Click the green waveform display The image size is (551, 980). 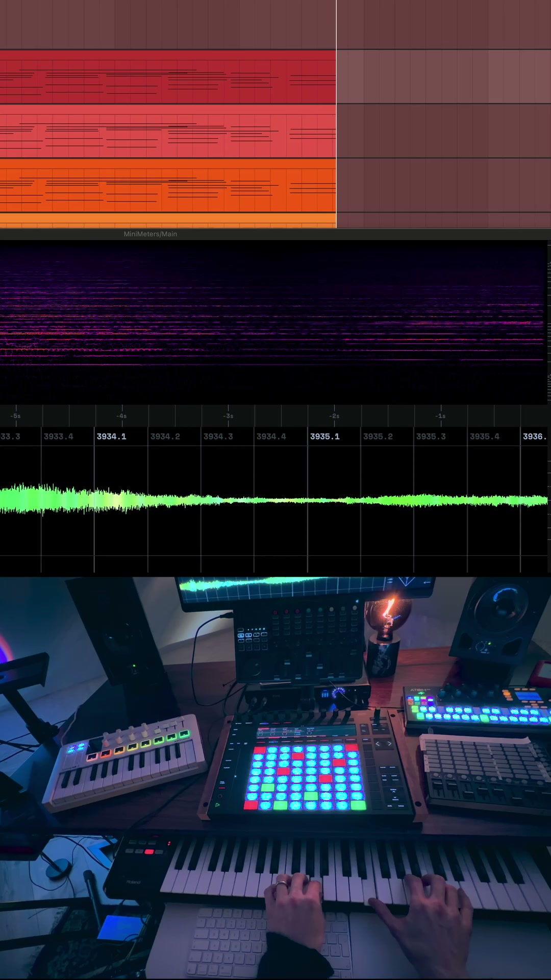tap(273, 500)
